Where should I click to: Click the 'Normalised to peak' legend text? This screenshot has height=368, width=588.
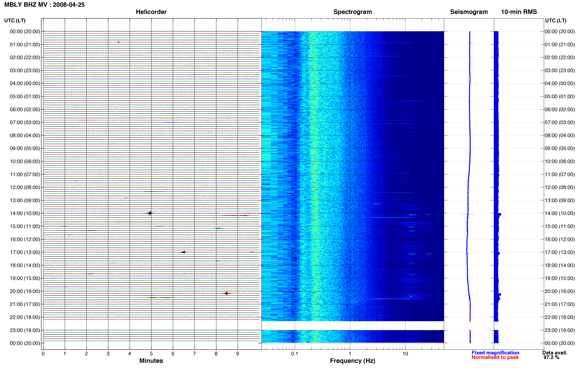[x=495, y=357]
